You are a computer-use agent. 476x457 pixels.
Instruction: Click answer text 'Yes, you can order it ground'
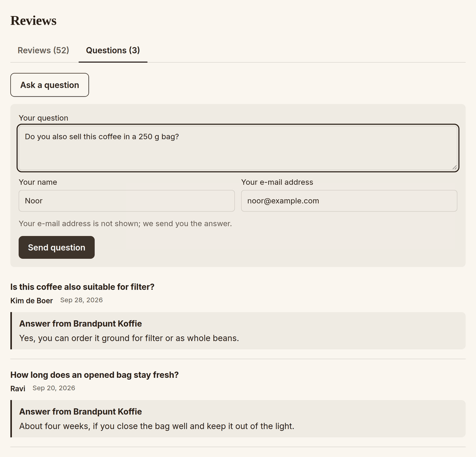(129, 338)
